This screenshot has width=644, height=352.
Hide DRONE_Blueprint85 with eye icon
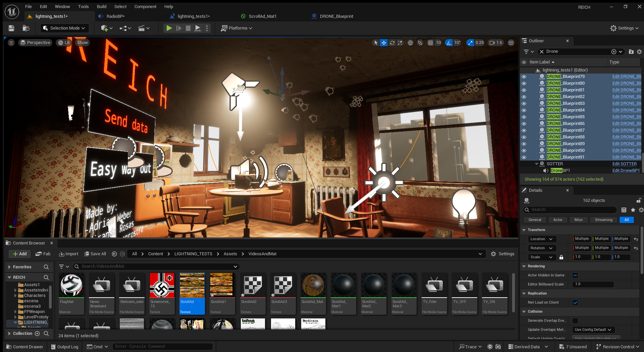pos(524,117)
